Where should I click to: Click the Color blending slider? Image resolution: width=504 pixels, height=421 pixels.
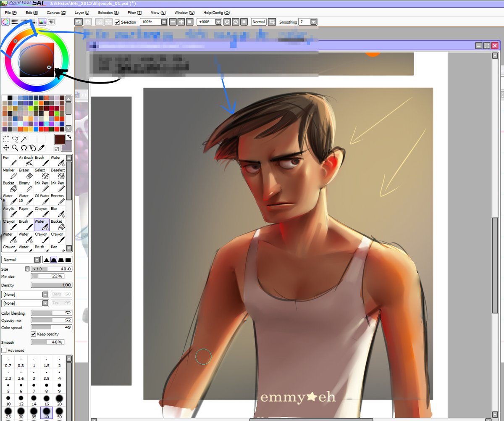tap(52, 313)
